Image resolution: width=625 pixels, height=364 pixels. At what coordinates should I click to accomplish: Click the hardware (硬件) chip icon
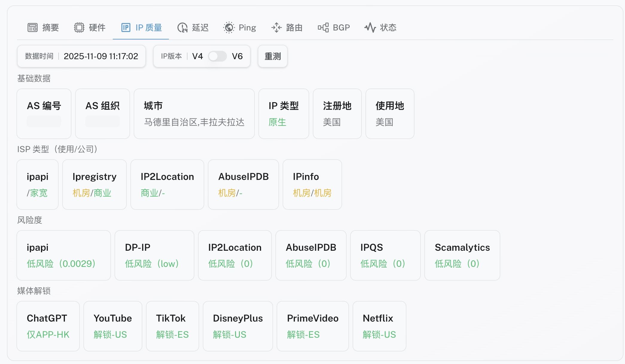point(79,27)
